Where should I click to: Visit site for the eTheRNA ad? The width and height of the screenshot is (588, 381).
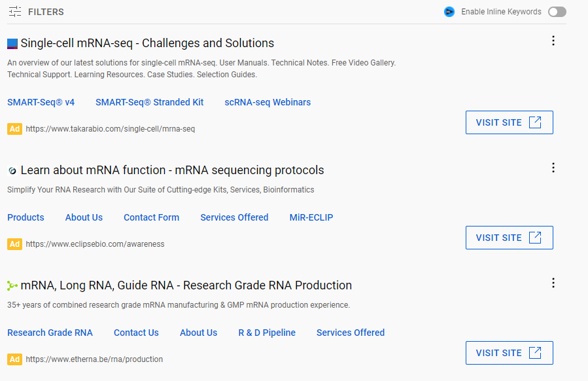pos(509,353)
